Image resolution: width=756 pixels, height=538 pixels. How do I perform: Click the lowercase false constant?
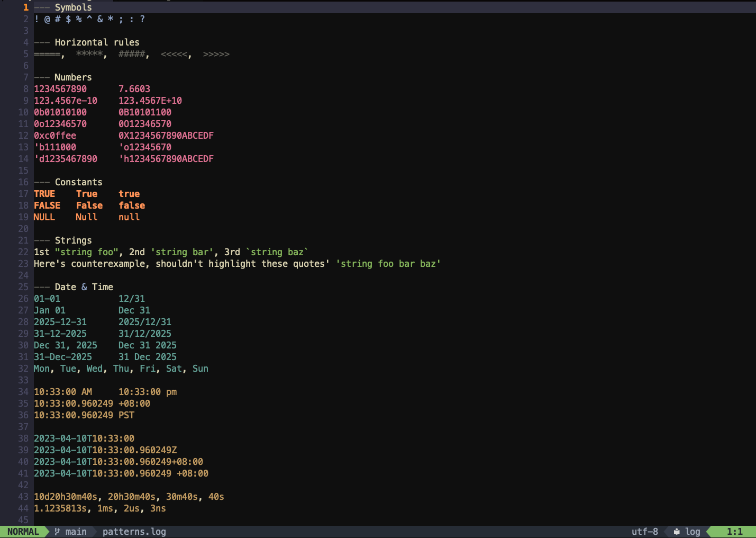point(132,205)
